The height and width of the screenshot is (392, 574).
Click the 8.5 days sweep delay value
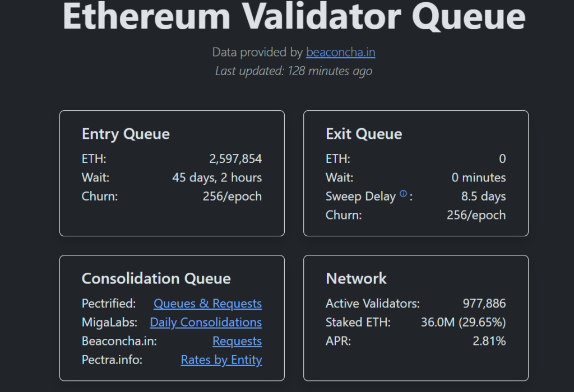(x=483, y=197)
